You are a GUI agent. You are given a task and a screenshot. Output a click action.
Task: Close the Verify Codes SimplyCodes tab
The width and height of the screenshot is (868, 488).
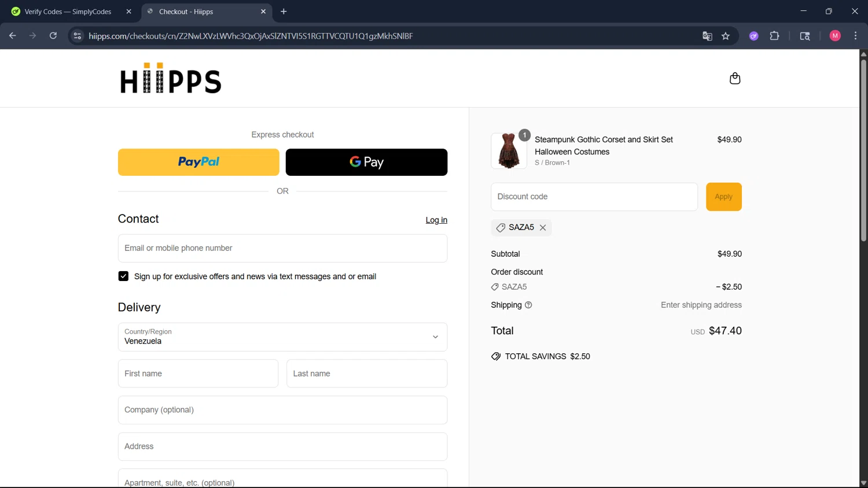coord(128,12)
